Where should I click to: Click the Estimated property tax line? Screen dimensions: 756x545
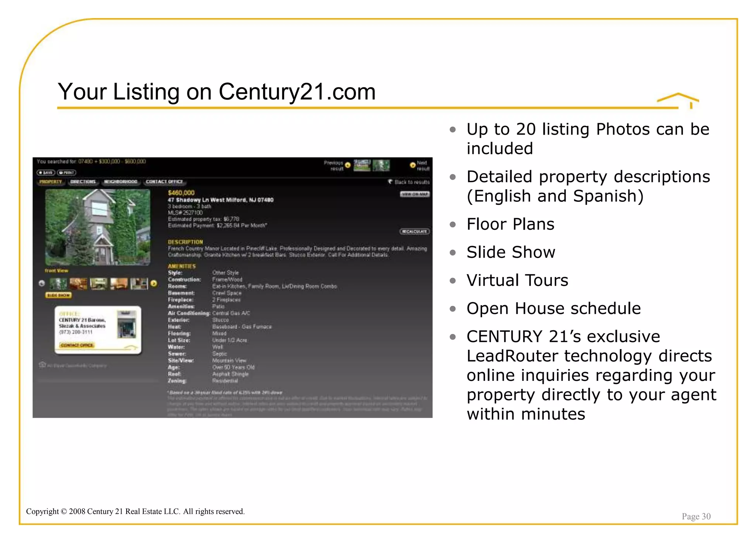coord(204,219)
